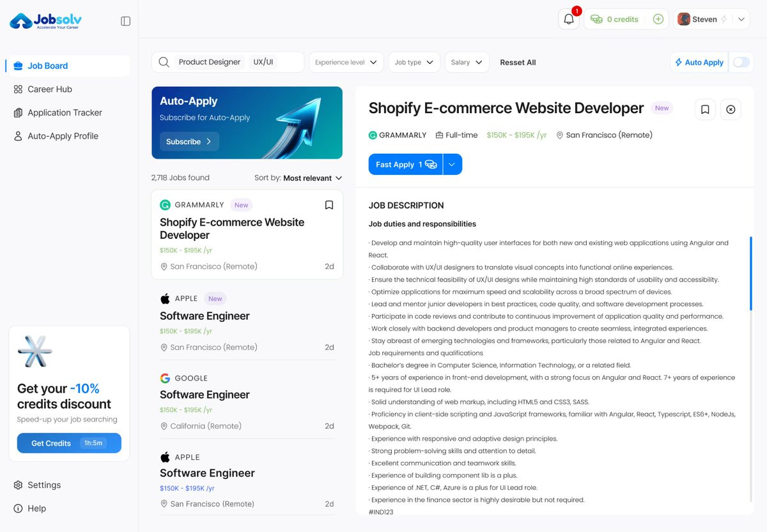Screen dimensions: 767x532
Task: Select the Product Designer search tag
Action: click(x=210, y=62)
